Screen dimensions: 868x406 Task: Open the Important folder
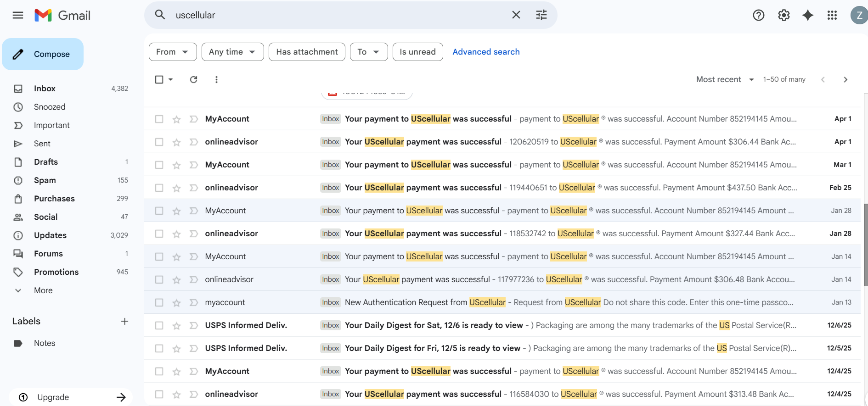pyautogui.click(x=52, y=125)
